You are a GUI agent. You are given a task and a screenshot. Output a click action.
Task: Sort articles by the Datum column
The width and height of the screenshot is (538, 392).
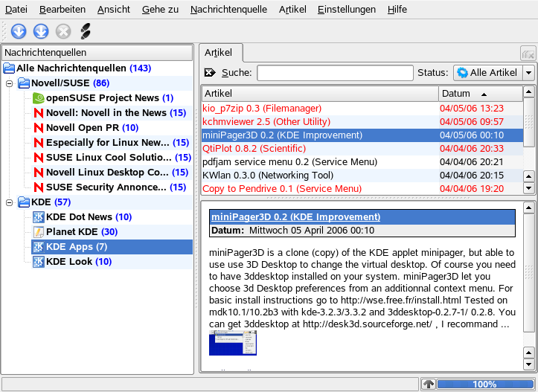[481, 93]
